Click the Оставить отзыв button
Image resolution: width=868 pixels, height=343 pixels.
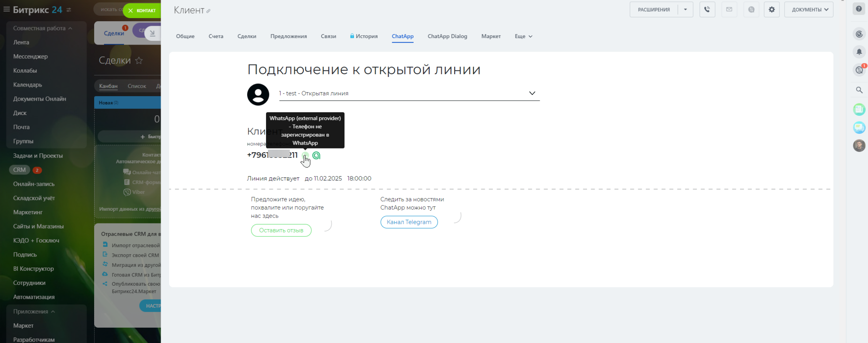click(x=281, y=230)
